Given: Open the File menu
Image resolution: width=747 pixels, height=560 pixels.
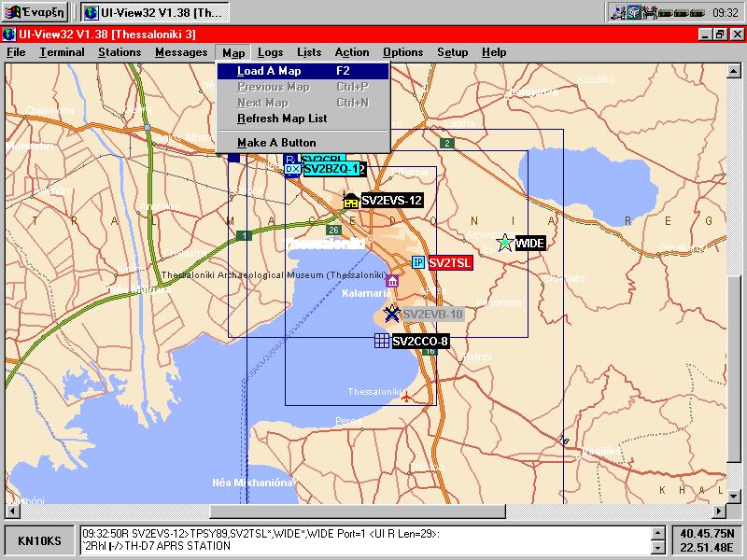Looking at the screenshot, I should (16, 52).
